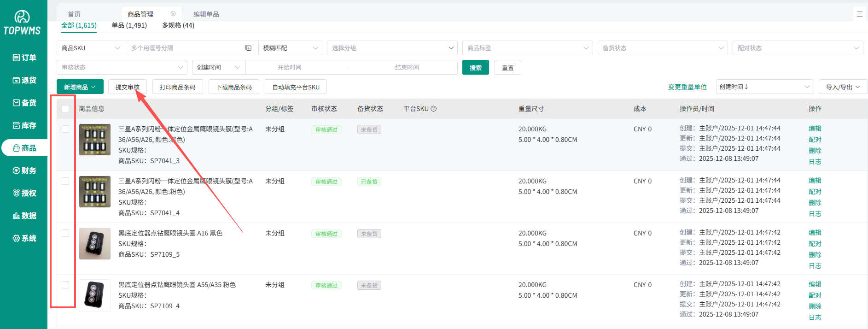Open 系统 (System) settings in sidebar
Screen dimensions: 868x329
24,238
